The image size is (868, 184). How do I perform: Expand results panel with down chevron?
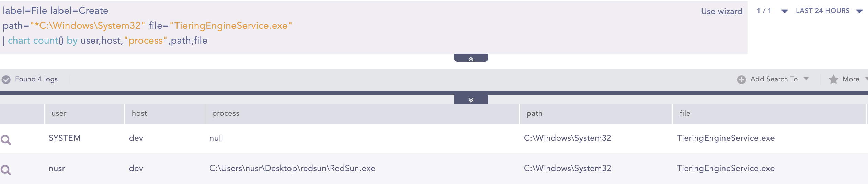coord(471,100)
